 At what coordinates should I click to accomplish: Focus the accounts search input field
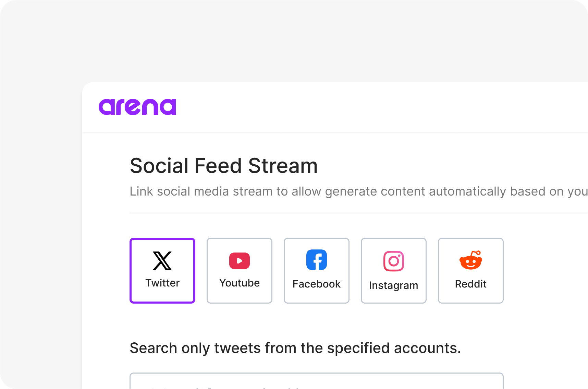(x=317, y=381)
